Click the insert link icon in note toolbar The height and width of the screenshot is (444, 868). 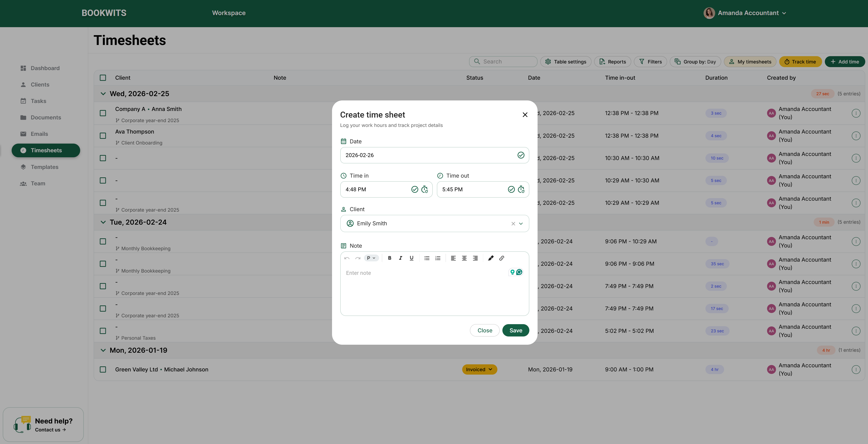tap(501, 258)
